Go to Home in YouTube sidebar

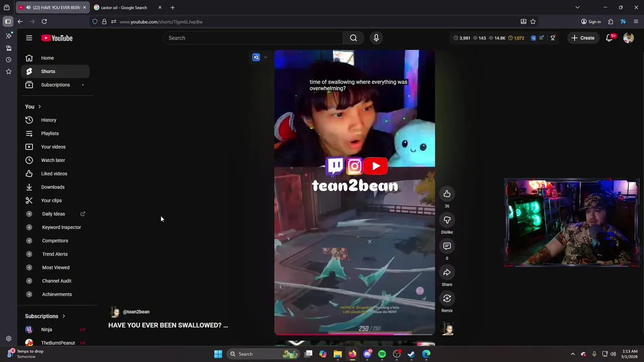(x=55, y=58)
